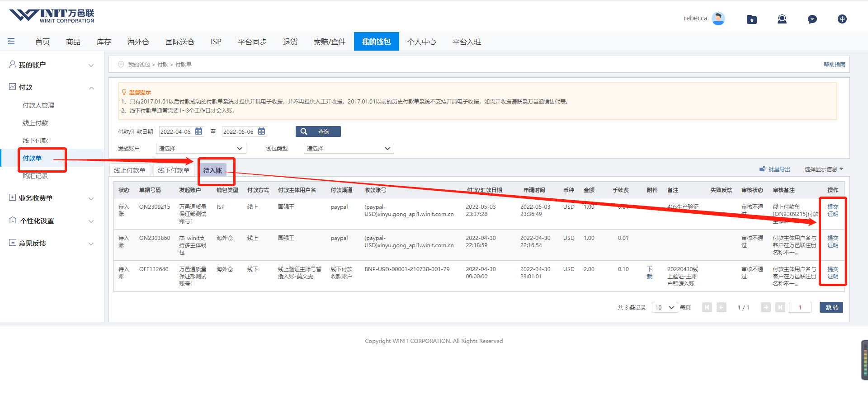Open the rebecca user avatar
The image size is (868, 413).
click(x=718, y=19)
